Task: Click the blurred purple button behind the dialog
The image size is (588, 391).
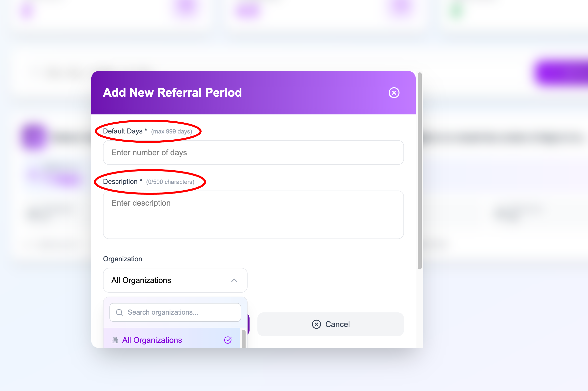Action: [561, 72]
